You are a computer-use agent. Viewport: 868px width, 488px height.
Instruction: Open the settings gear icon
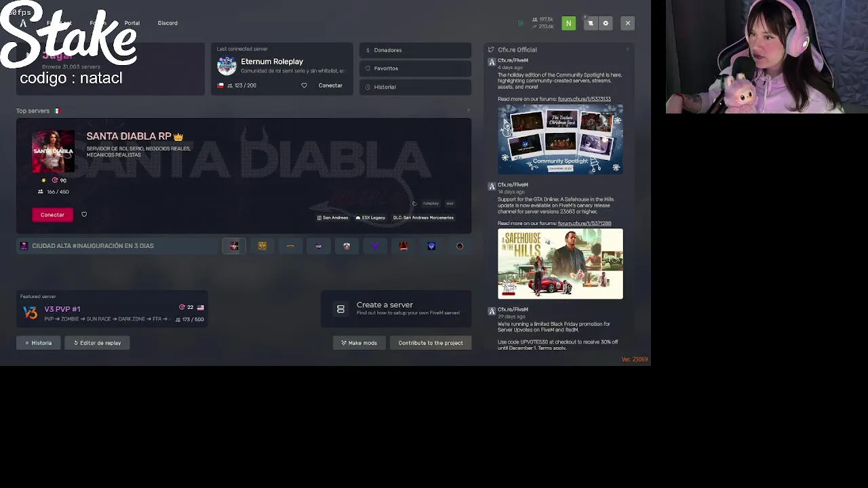coord(606,23)
